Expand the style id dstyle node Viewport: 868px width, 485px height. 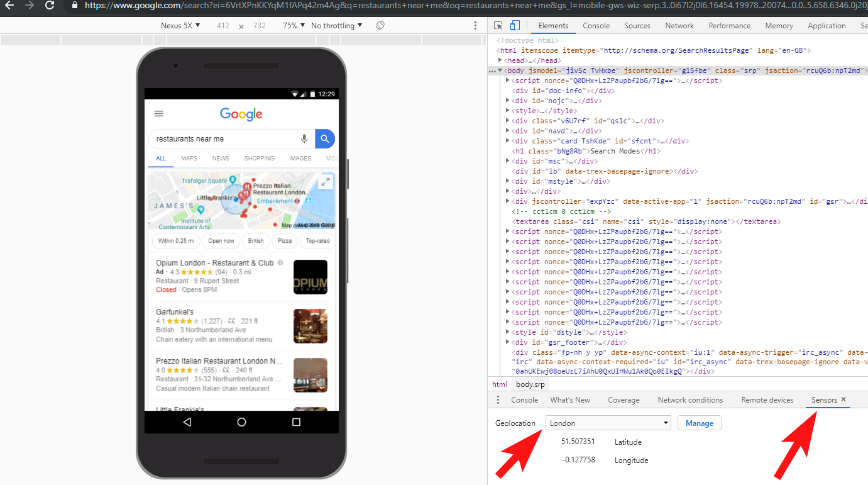click(x=508, y=332)
